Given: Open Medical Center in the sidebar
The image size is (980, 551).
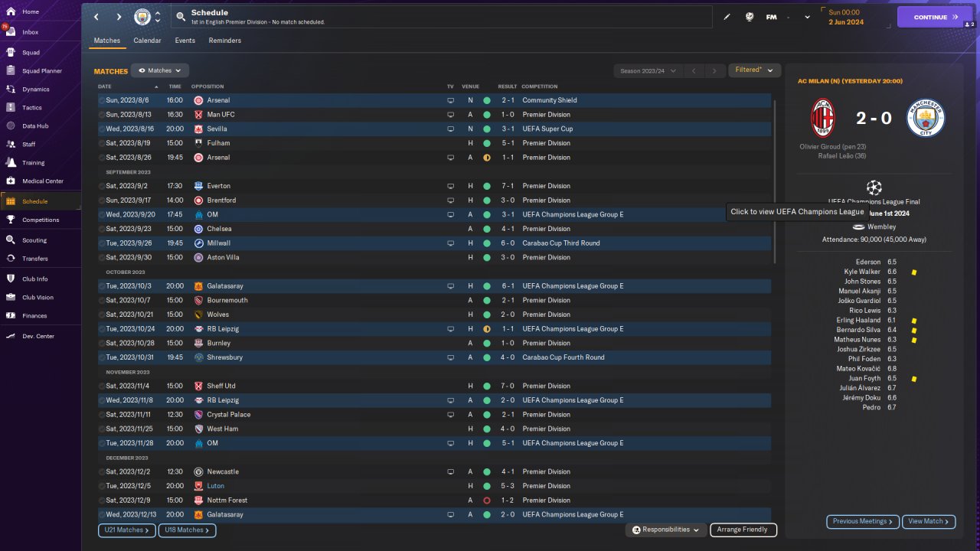Looking at the screenshot, I should pyautogui.click(x=42, y=181).
